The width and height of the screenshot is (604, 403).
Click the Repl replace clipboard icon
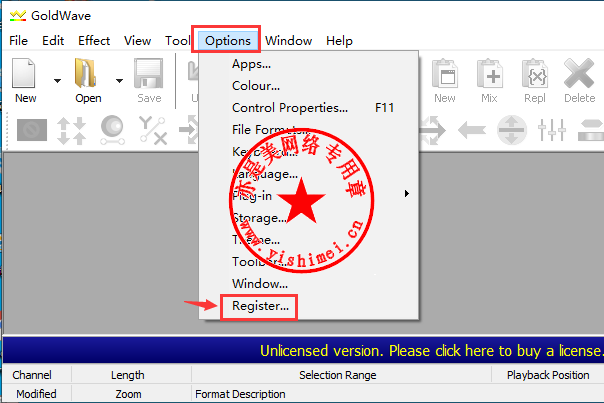click(x=535, y=73)
